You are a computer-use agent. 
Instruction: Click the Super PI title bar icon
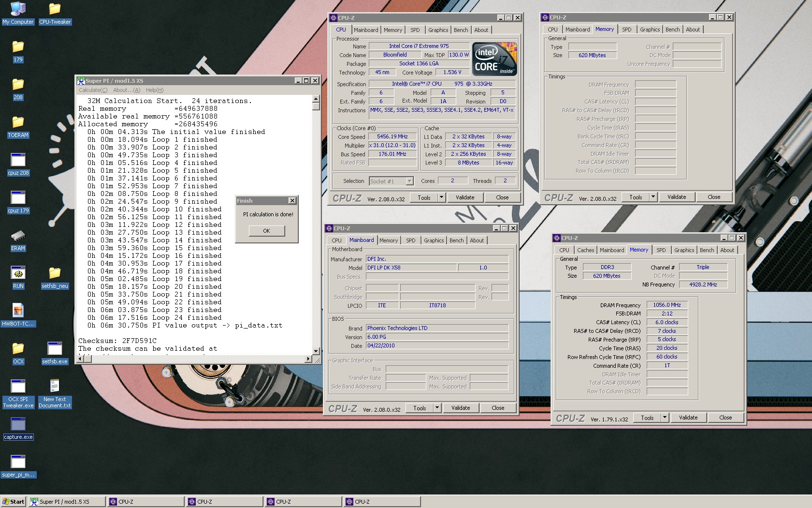point(81,80)
